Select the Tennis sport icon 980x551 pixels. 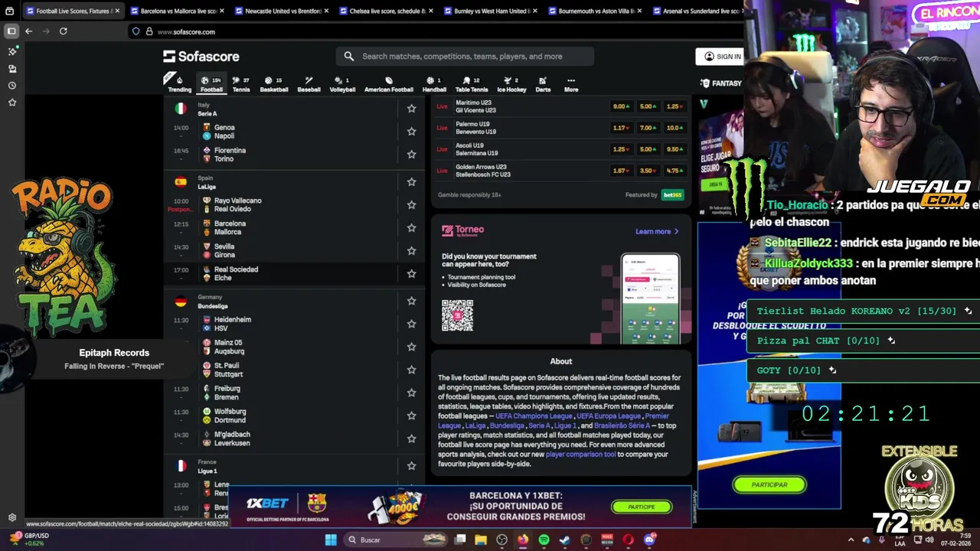pos(241,84)
